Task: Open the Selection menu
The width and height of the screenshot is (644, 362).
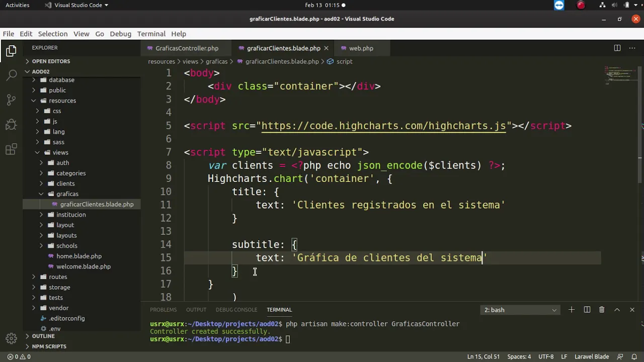Action: click(x=53, y=34)
